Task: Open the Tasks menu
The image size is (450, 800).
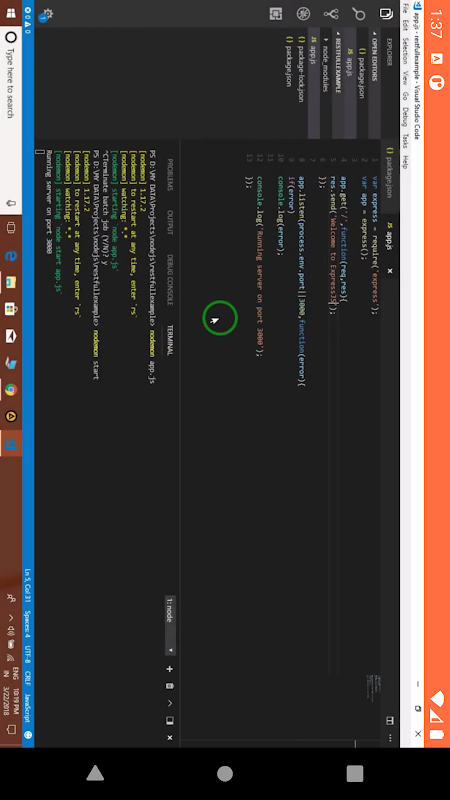Action: (x=405, y=142)
